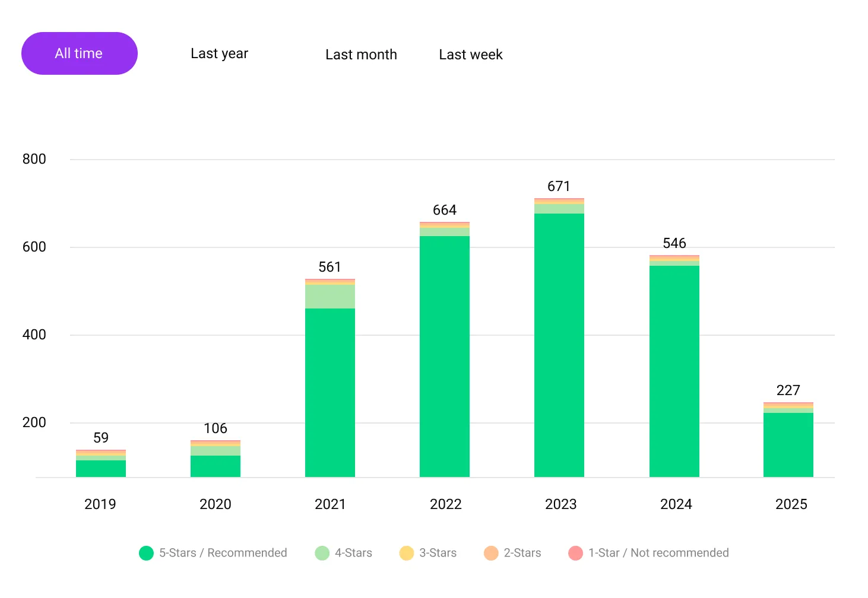This screenshot has width=868, height=598.
Task: Click the purple "All time" button
Action: pos(79,53)
